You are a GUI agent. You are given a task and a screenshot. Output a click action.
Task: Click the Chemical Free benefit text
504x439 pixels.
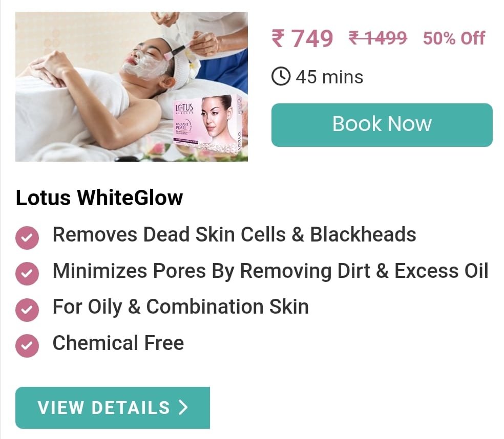click(118, 343)
